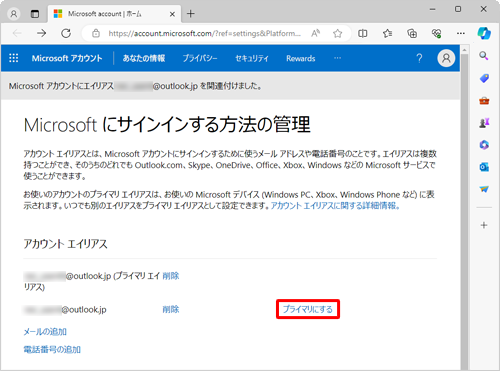Open the Settings and more menu

[x=461, y=33]
